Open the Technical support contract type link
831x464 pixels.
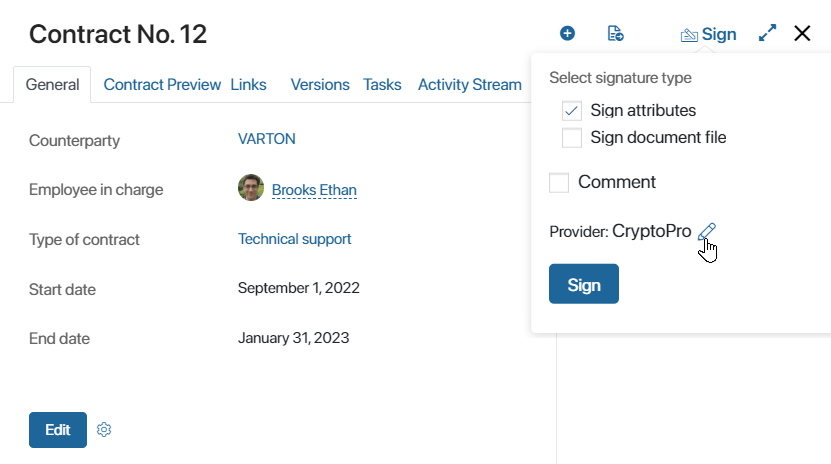[x=295, y=239]
